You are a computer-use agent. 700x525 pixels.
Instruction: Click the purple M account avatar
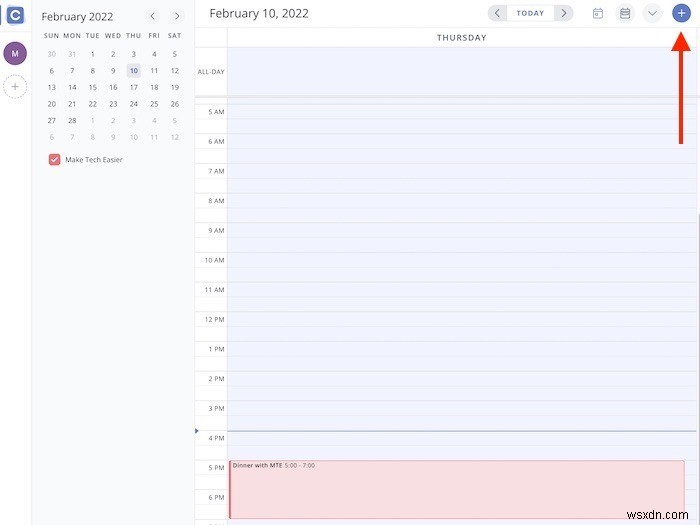(x=15, y=54)
